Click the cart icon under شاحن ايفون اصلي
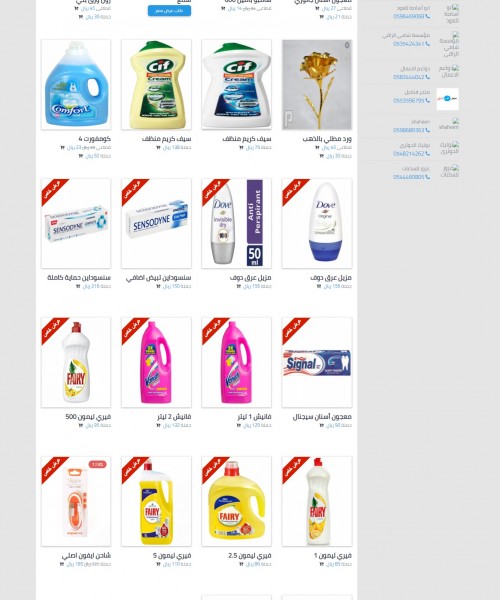 (62, 564)
